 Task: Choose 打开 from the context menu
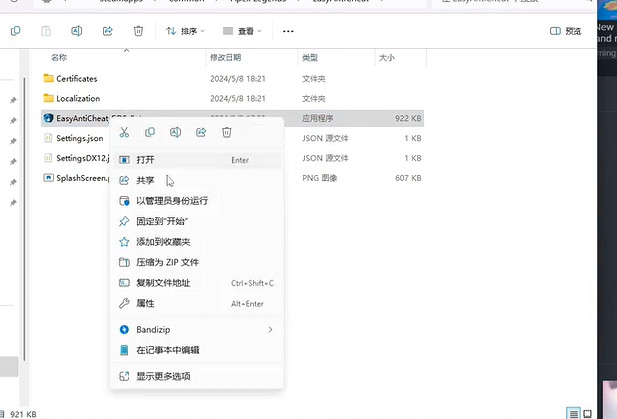pyautogui.click(x=196, y=160)
